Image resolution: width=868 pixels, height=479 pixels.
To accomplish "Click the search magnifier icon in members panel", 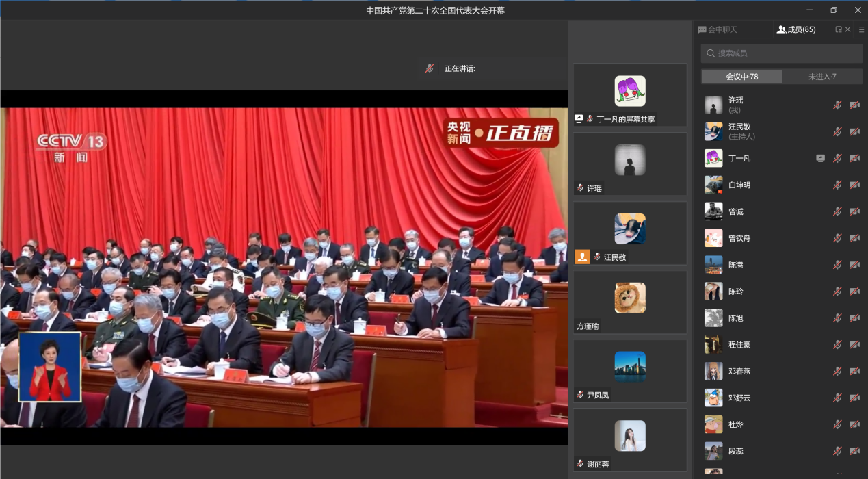I will [x=711, y=53].
